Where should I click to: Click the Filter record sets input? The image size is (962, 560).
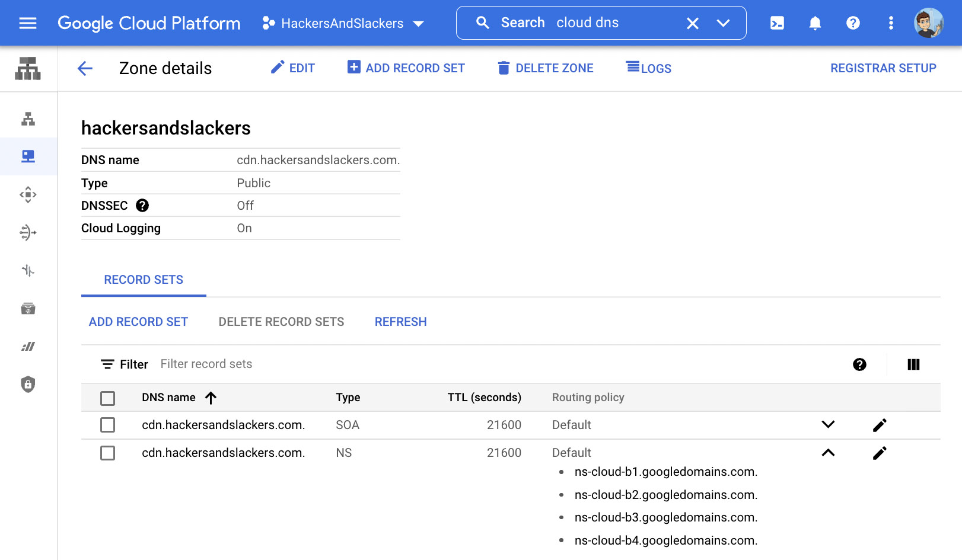(206, 364)
